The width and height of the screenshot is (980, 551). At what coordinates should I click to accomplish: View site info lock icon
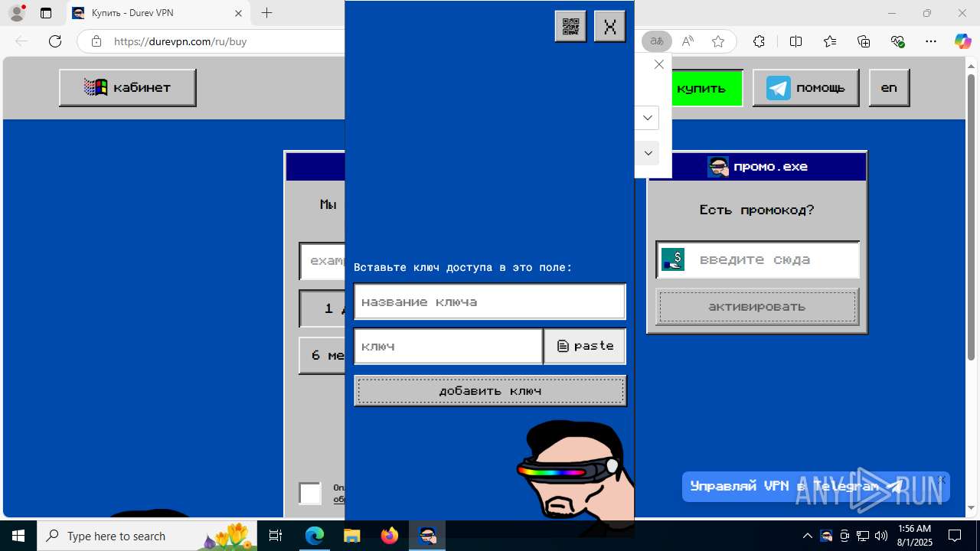[x=96, y=41]
